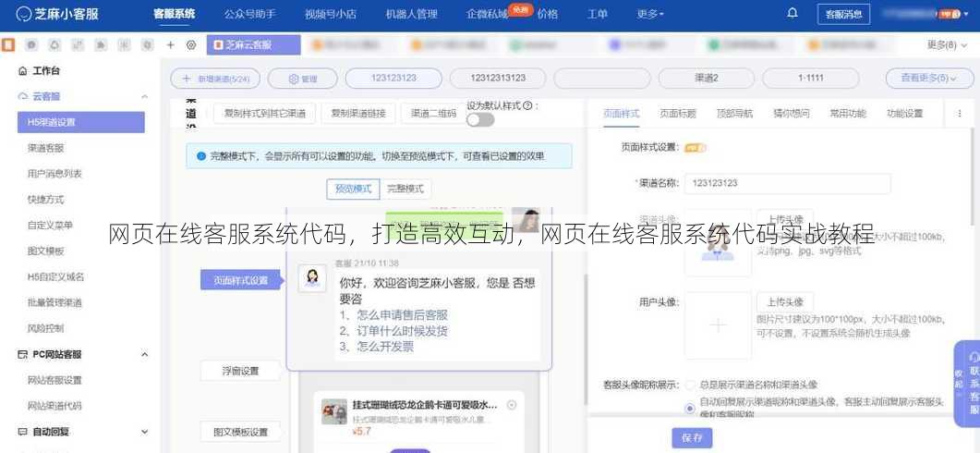Expand 查看更多(5) channel list
Screen dimensions: 980x453
[x=929, y=79]
